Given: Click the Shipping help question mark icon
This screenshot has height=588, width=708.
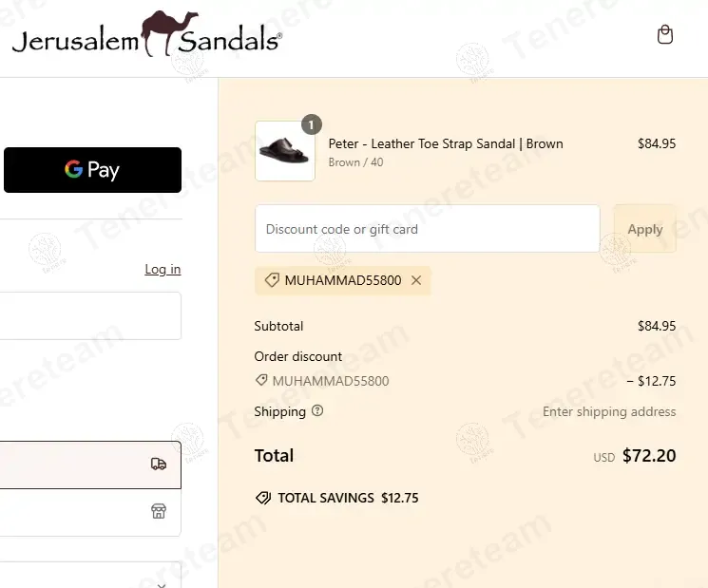Looking at the screenshot, I should 317,411.
